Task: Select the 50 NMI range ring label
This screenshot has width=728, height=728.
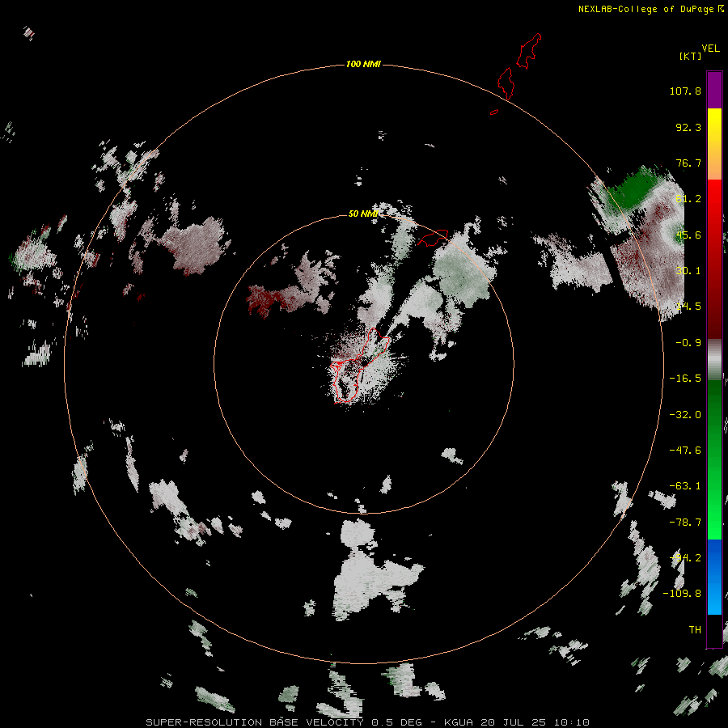Action: click(363, 214)
